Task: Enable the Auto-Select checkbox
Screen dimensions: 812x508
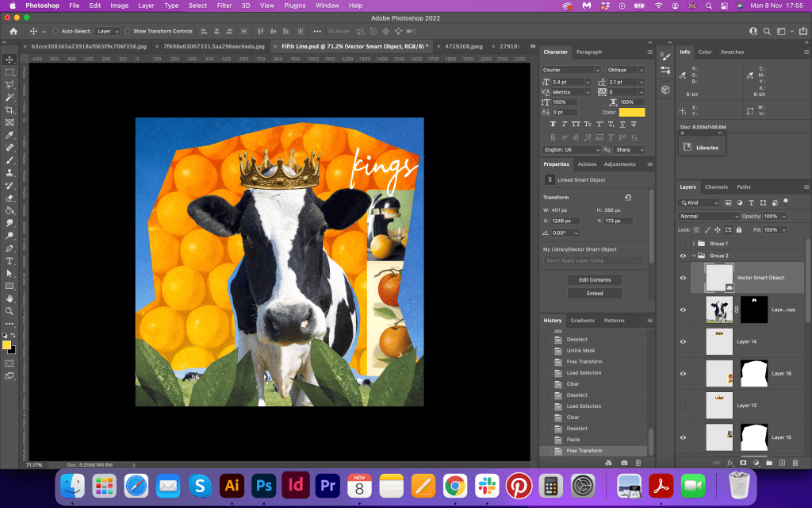Action: pos(56,31)
